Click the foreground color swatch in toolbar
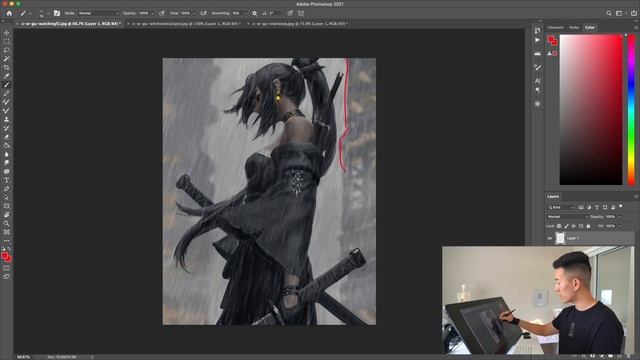Screen dimensions: 640x360 [x=4, y=256]
